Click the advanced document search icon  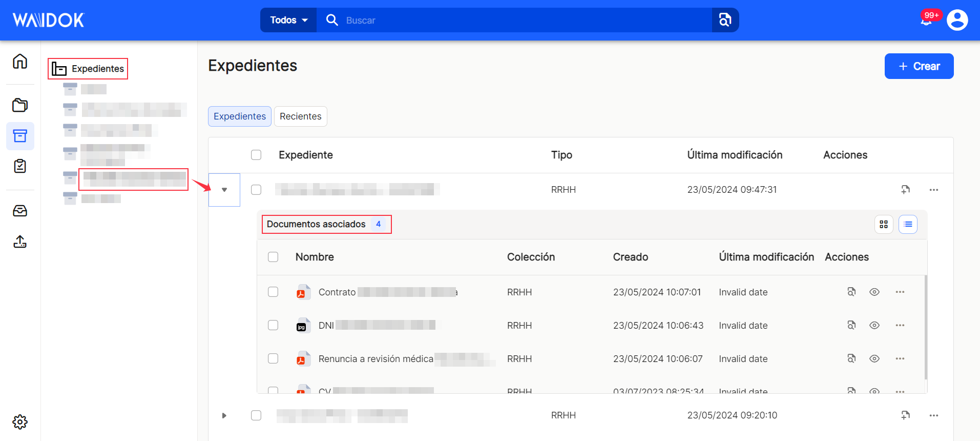click(725, 20)
